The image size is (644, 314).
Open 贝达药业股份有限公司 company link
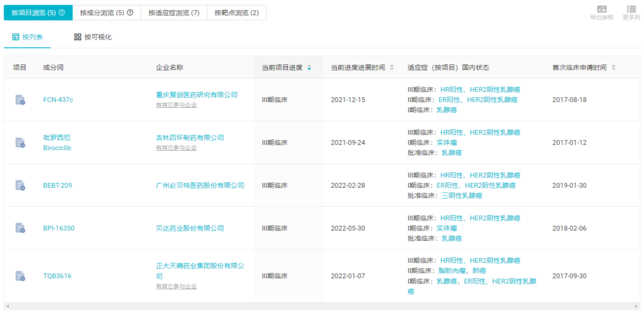[190, 228]
